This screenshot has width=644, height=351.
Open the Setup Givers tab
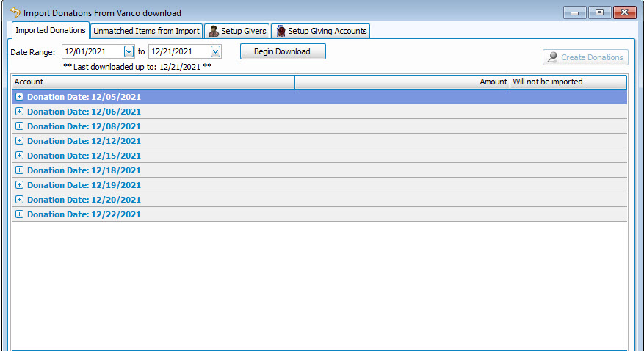point(237,31)
